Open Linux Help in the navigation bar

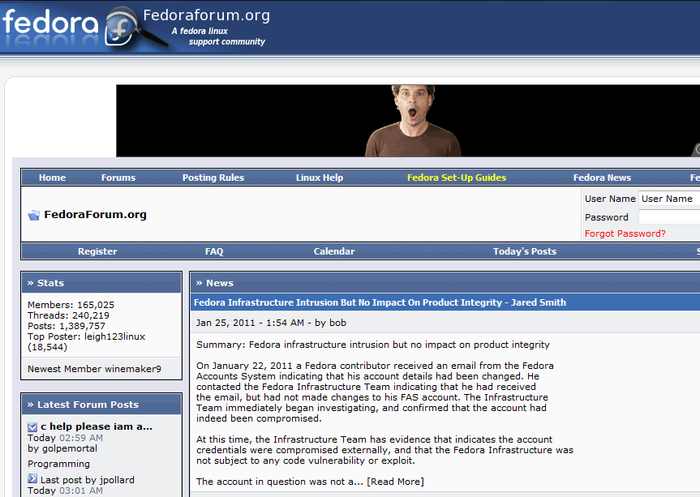pos(319,178)
